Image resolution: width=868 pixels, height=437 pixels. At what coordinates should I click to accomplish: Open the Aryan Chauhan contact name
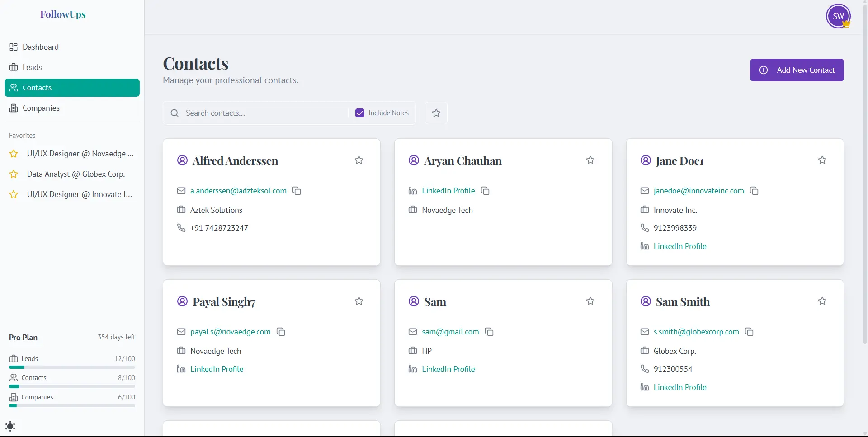coord(463,161)
